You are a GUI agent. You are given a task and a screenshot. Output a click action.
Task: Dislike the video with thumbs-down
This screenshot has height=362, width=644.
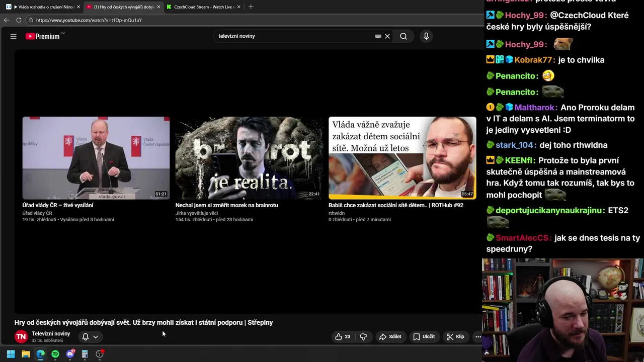(x=363, y=337)
